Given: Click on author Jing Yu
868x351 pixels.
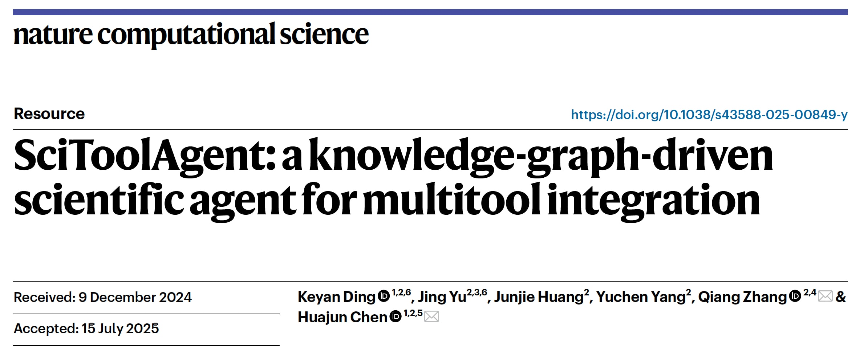Looking at the screenshot, I should click(442, 297).
